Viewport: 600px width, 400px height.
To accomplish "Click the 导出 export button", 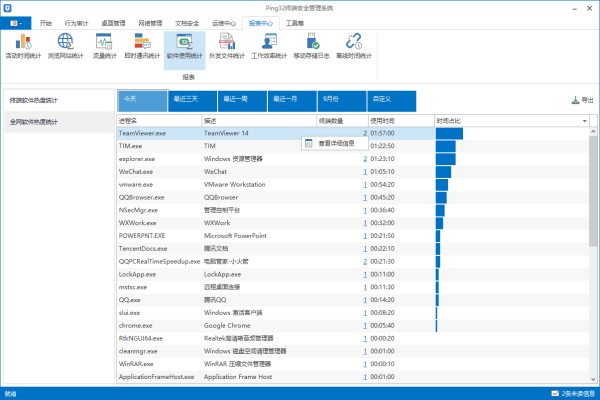I will (582, 100).
